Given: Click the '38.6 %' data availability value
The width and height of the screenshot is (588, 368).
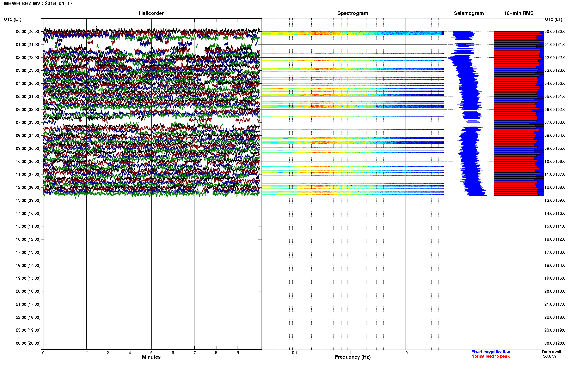Looking at the screenshot, I should [x=549, y=356].
